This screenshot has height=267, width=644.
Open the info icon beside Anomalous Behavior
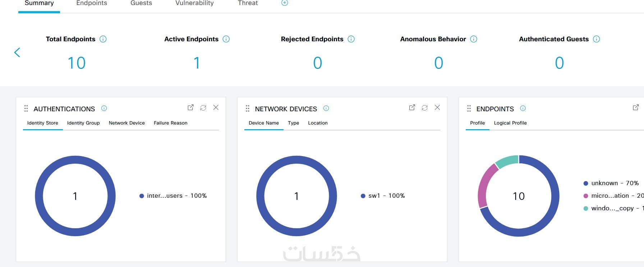click(x=474, y=39)
